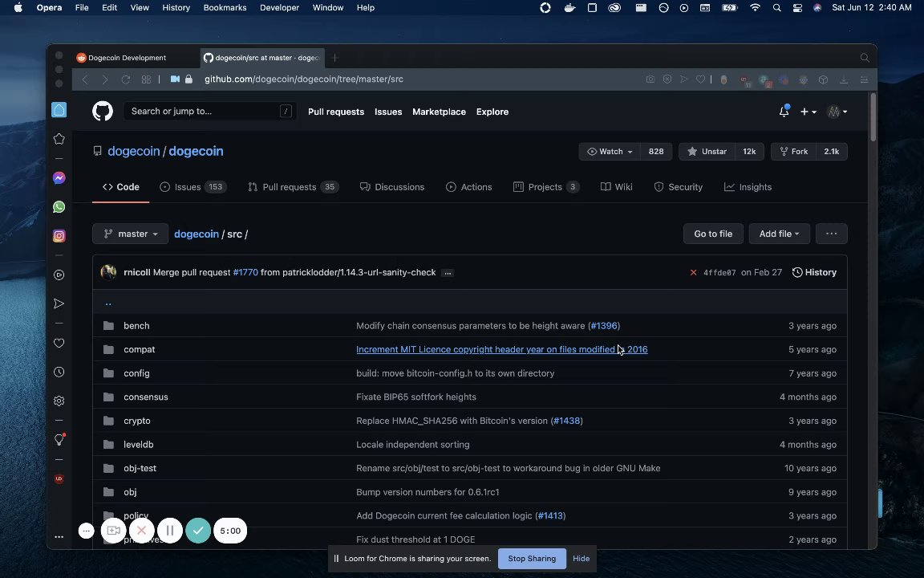Viewport: 924px width, 578px height.
Task: Open Opera sidebar player icon
Action: click(59, 275)
